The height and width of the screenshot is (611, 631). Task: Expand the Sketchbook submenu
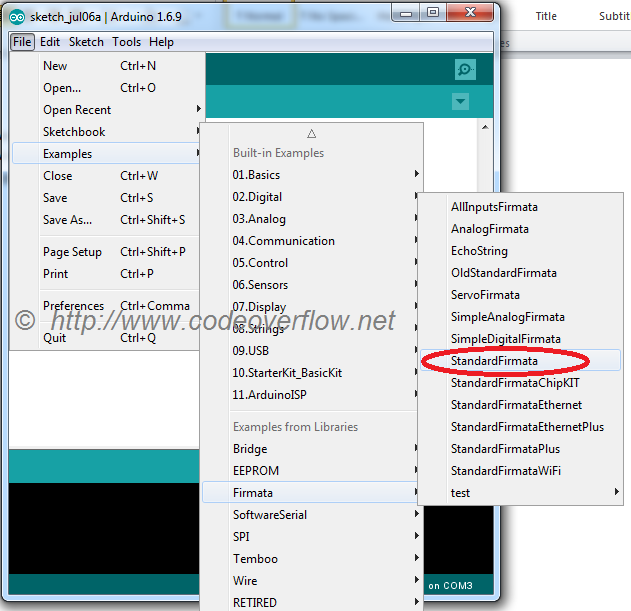tap(106, 132)
